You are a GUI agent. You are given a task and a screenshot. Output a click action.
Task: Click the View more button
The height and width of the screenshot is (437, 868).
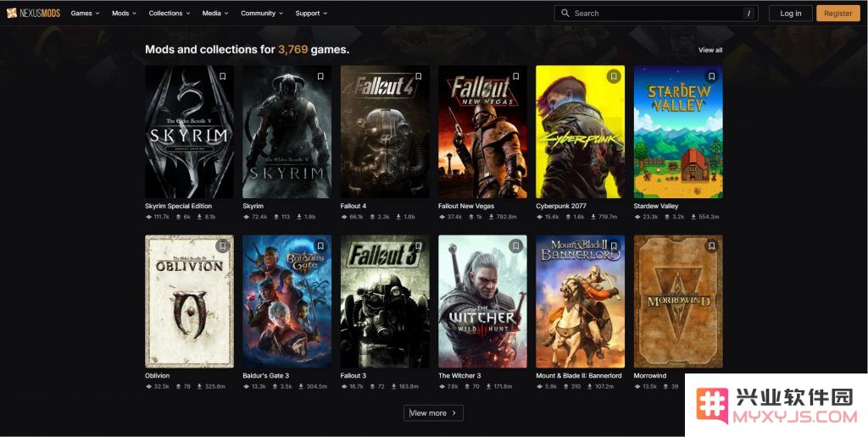click(433, 412)
